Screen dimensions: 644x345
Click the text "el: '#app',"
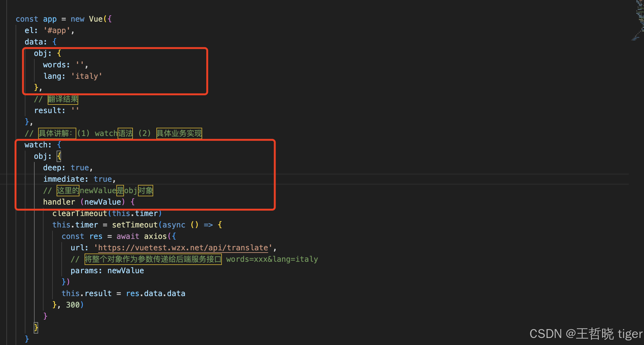point(50,30)
